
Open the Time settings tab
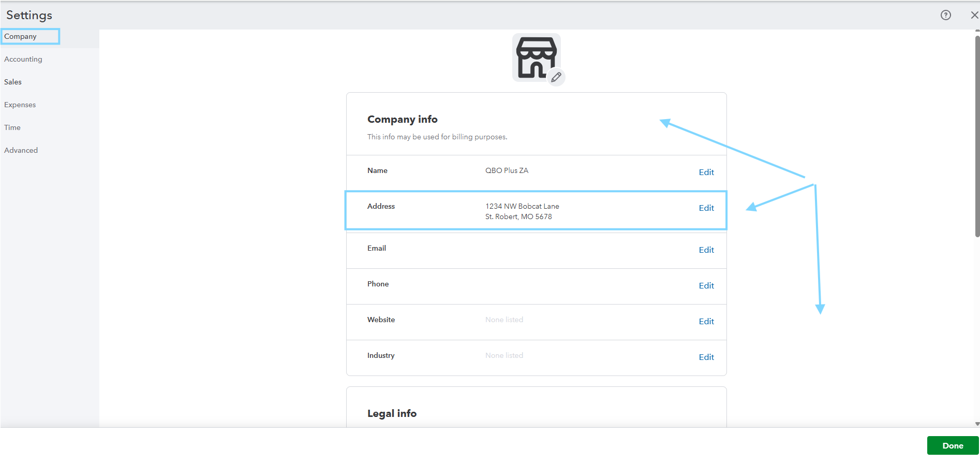point(12,127)
